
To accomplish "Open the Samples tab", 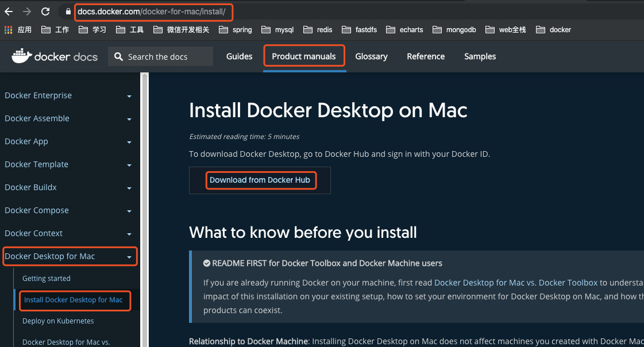I will 480,56.
